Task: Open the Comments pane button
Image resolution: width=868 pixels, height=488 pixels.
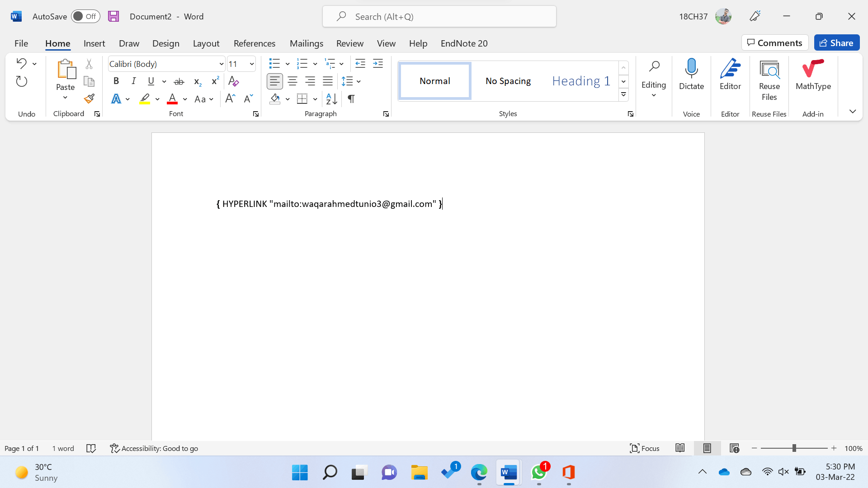Action: tap(774, 43)
